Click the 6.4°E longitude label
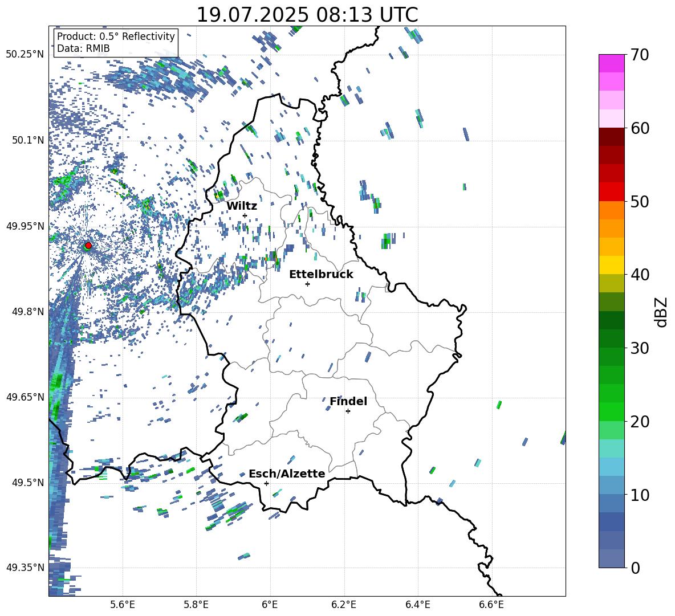 (417, 605)
